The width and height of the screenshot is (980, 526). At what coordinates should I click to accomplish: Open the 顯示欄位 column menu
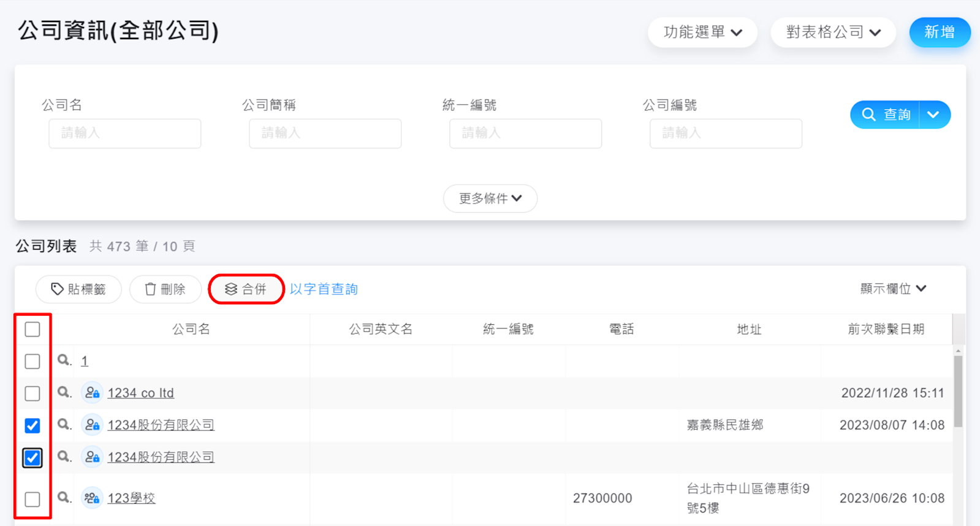point(893,289)
